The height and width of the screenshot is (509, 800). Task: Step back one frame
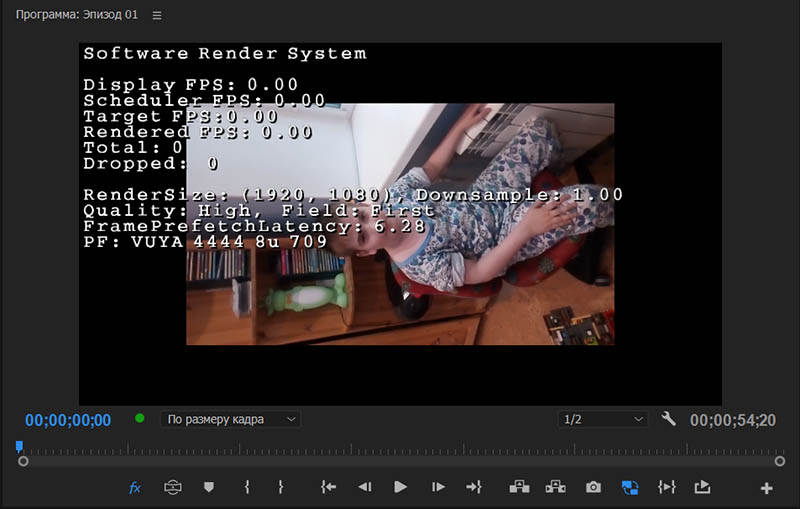pos(365,487)
